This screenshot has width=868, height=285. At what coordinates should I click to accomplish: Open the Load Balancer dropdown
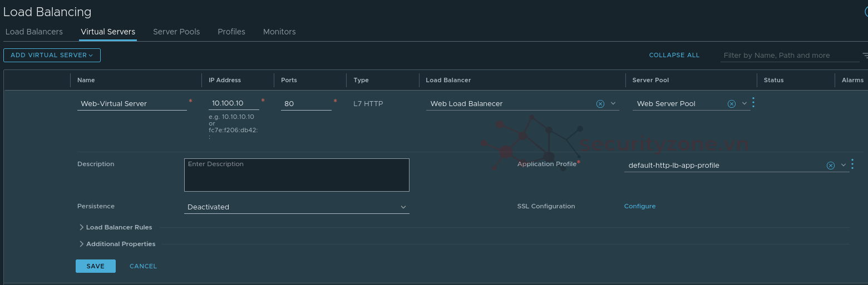pos(613,104)
